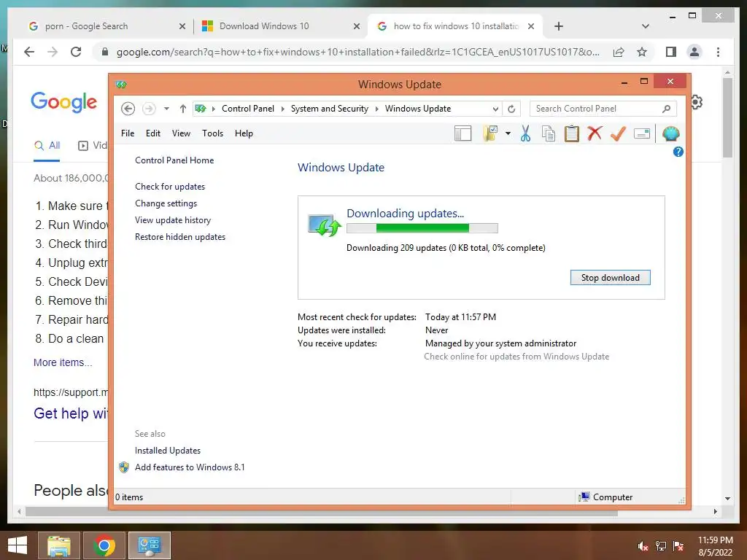The height and width of the screenshot is (560, 747).
Task: Select the All search results tab
Action: [x=47, y=145]
